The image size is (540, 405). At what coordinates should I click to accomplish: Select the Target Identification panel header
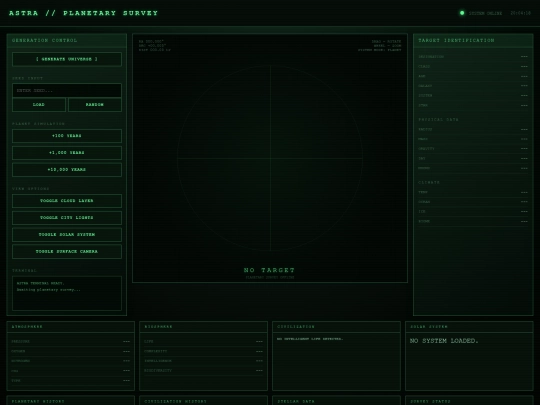pyautogui.click(x=473, y=40)
